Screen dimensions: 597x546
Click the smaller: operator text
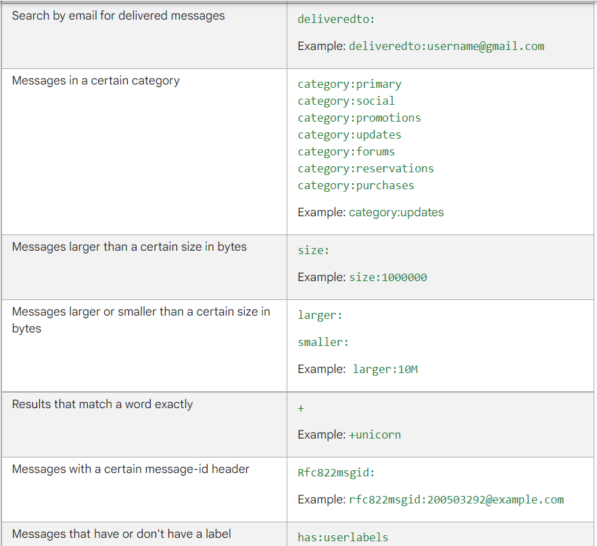(x=323, y=342)
